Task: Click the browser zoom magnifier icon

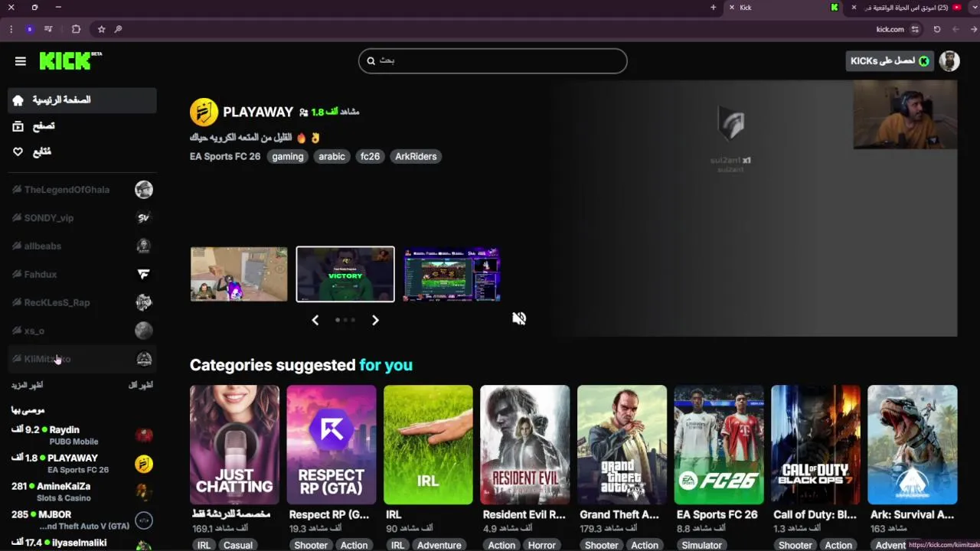Action: point(118,29)
